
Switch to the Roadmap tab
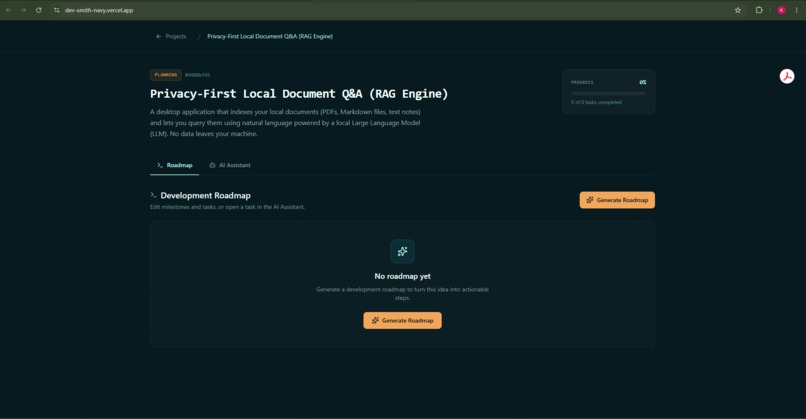click(x=174, y=165)
